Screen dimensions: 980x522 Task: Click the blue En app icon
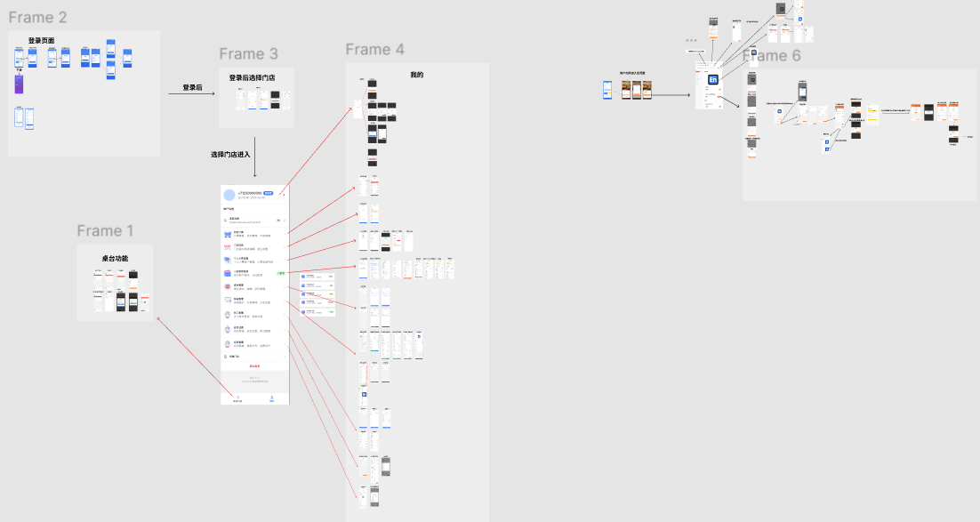712,79
